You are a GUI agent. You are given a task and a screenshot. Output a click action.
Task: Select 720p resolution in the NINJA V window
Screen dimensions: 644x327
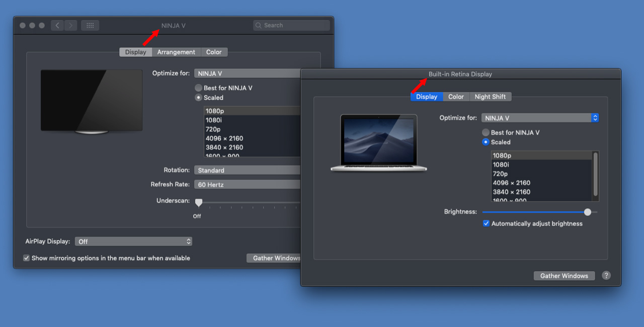coord(252,129)
